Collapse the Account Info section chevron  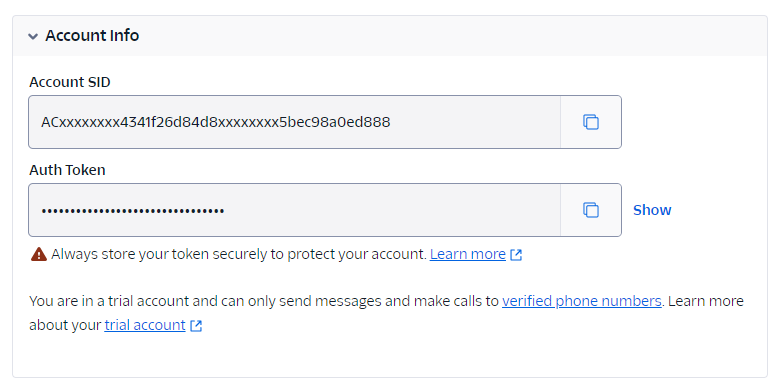33,36
